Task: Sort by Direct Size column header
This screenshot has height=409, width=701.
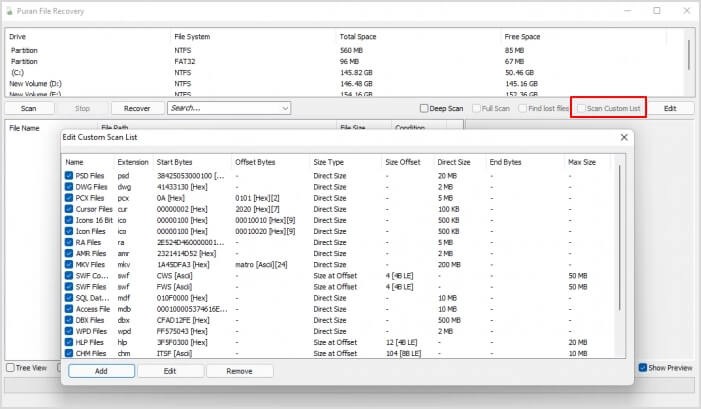Action: 454,162
